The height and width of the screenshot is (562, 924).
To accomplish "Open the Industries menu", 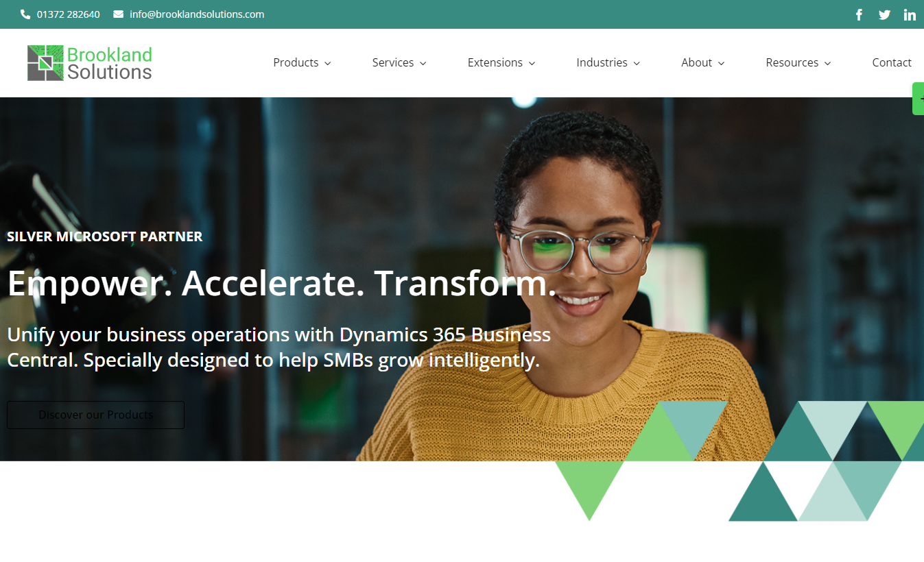I will [x=608, y=62].
